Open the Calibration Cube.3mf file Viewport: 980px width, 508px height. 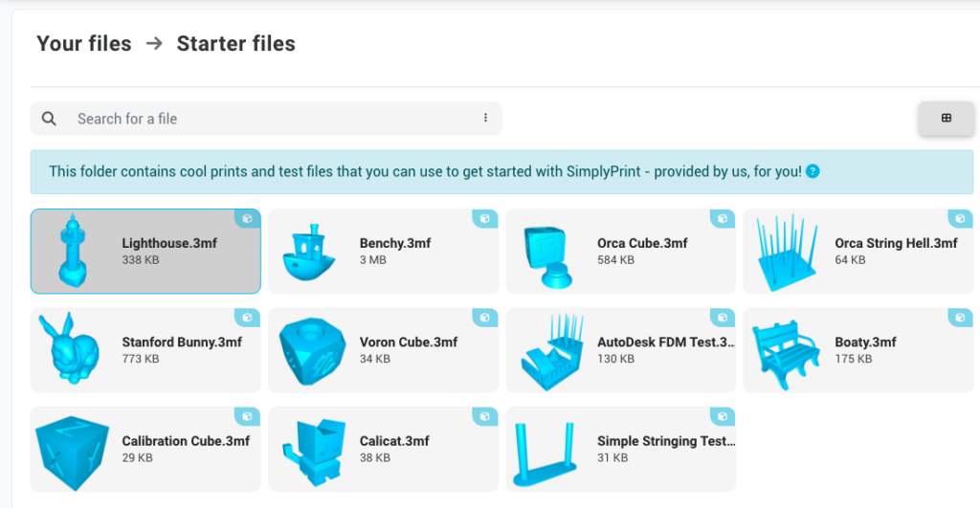[x=186, y=441]
